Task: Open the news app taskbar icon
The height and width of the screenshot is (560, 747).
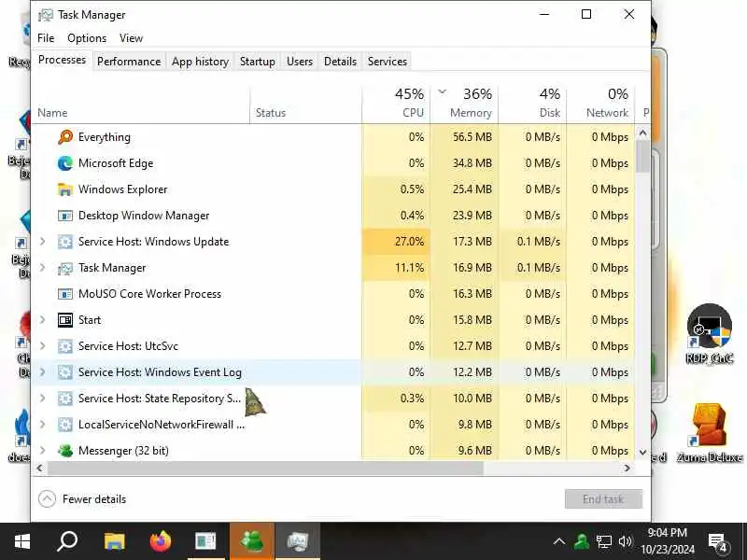Action: tap(205, 541)
